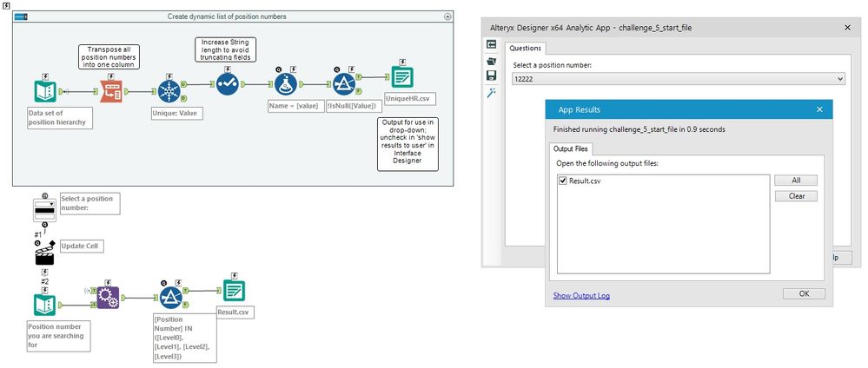868x368 pixels.
Task: Click the magic wand icon in app sidebar
Action: coord(491,92)
